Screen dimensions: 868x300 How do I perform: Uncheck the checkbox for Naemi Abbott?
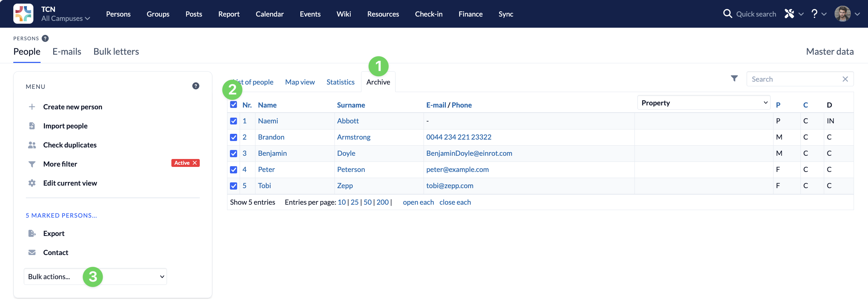[234, 121]
